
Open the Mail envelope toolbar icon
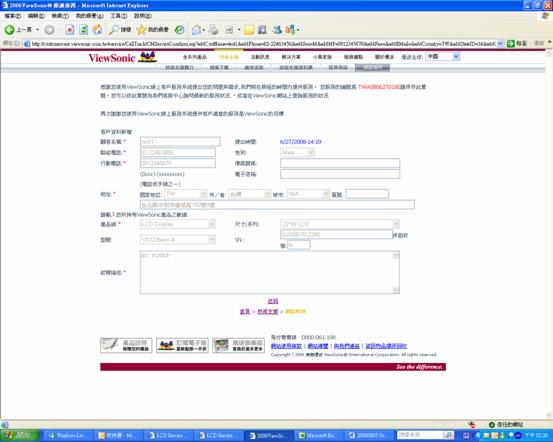click(196, 30)
